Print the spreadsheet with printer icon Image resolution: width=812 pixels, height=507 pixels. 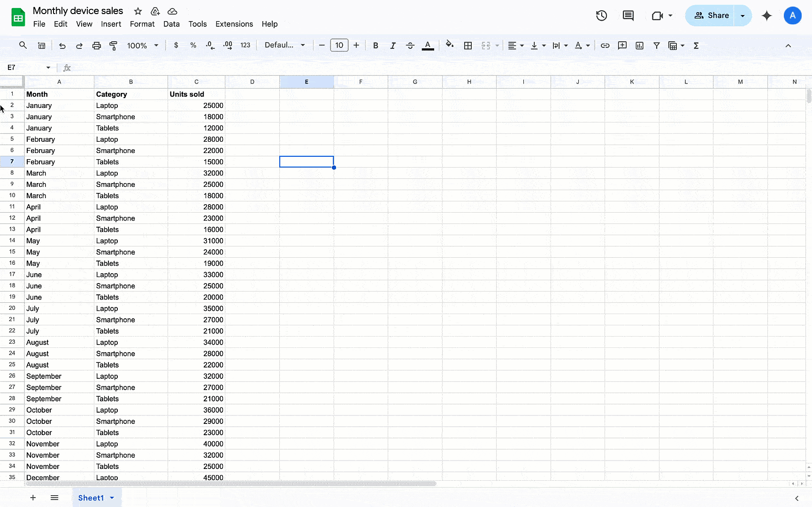(97, 46)
